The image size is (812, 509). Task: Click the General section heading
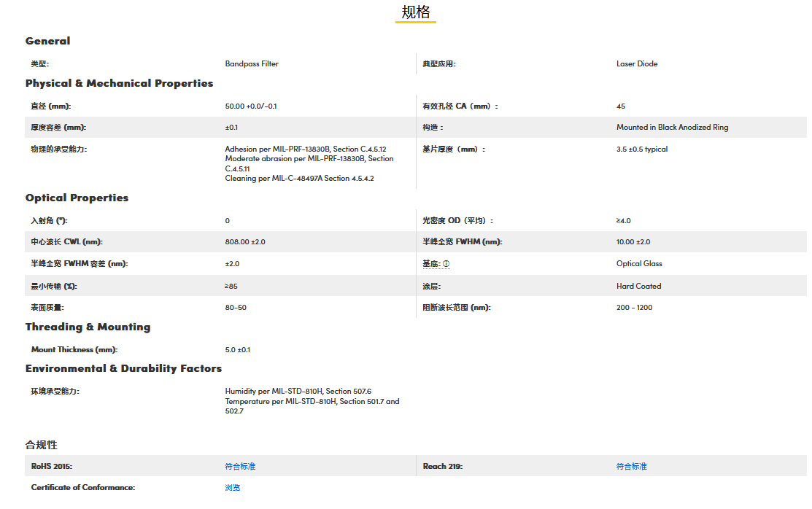(x=47, y=41)
